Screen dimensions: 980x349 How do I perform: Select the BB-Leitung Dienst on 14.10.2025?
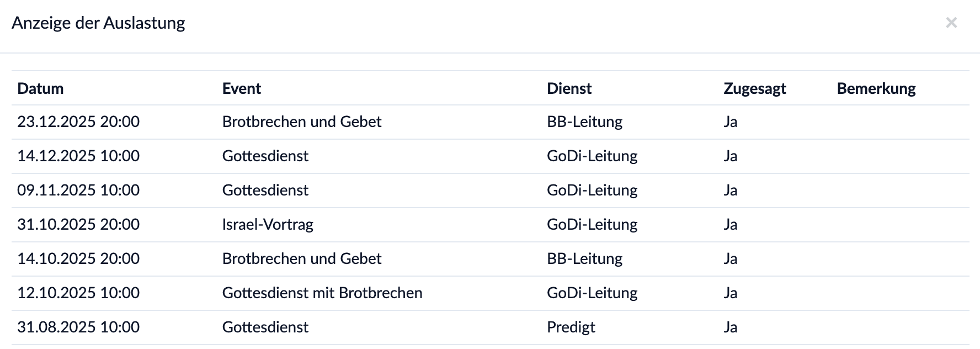pos(584,258)
